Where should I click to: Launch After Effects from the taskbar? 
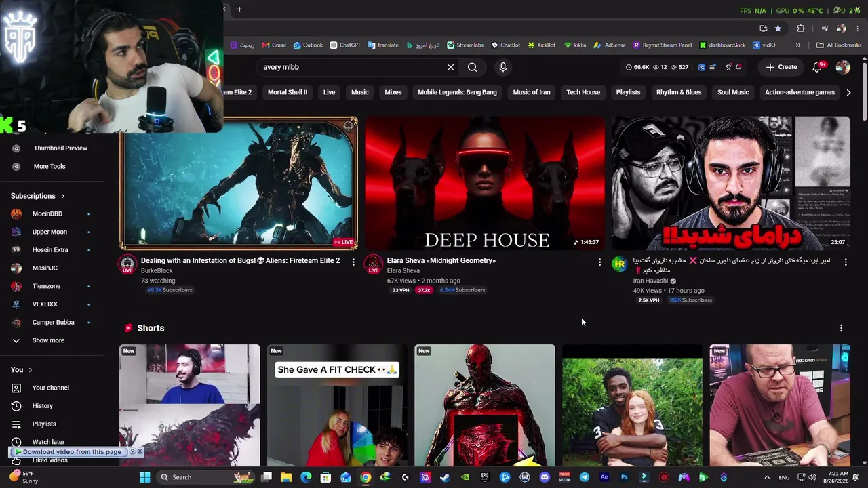604,477
